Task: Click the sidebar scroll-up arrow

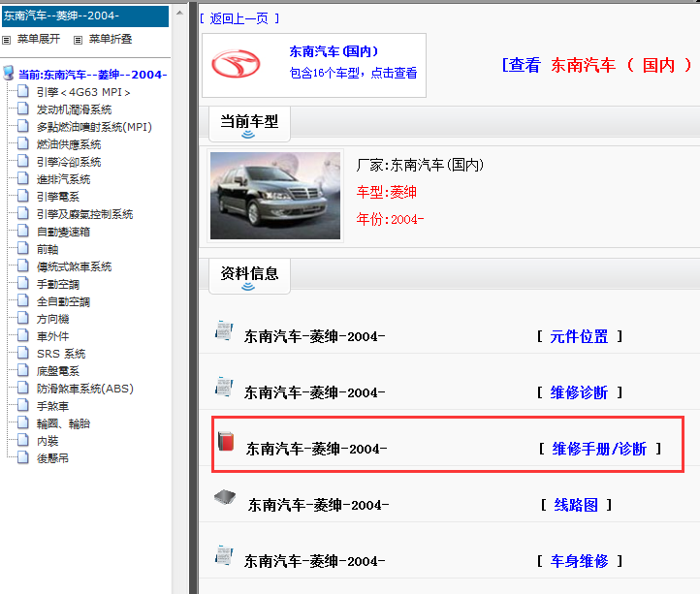Action: (179, 13)
